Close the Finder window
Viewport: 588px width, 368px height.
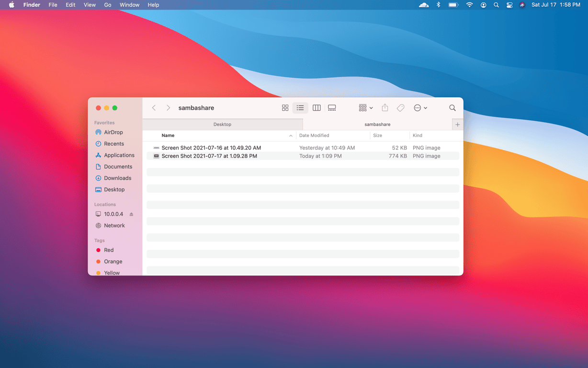tap(99, 108)
